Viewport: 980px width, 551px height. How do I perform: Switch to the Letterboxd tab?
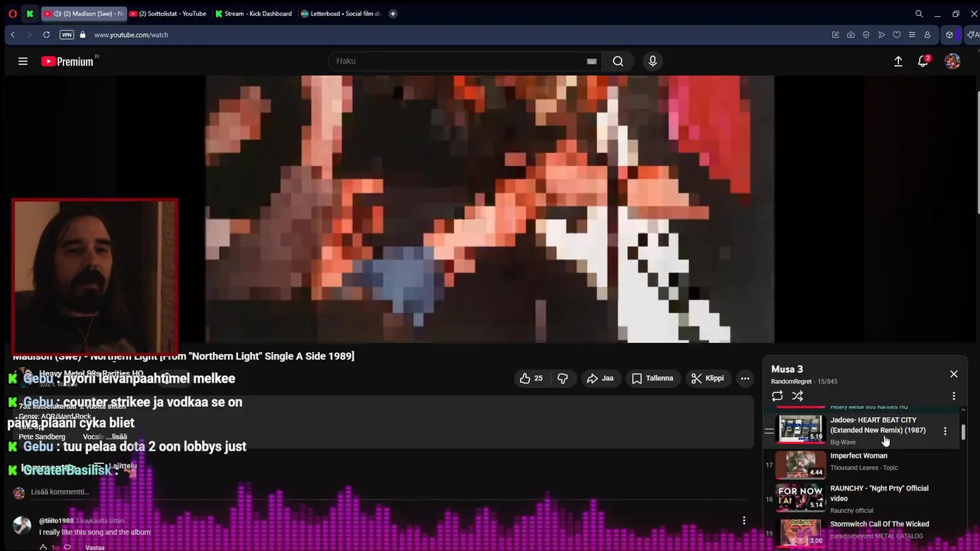[x=341, y=14]
